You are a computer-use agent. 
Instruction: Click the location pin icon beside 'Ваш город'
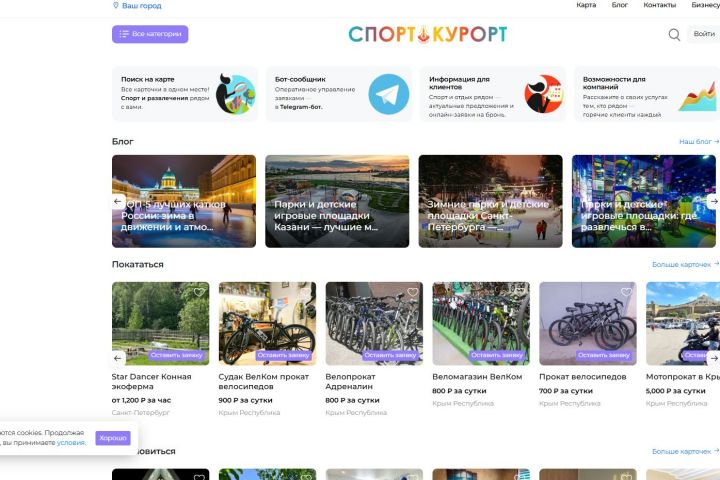pos(116,6)
